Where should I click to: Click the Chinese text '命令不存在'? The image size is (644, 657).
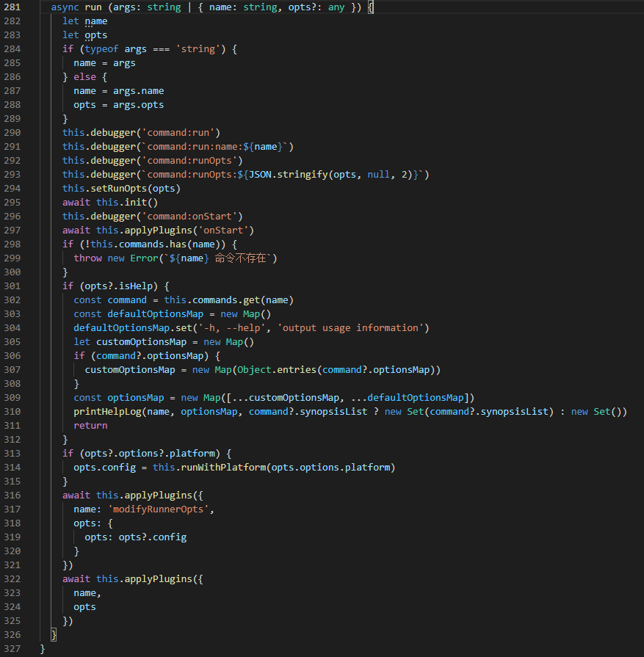[x=240, y=258]
